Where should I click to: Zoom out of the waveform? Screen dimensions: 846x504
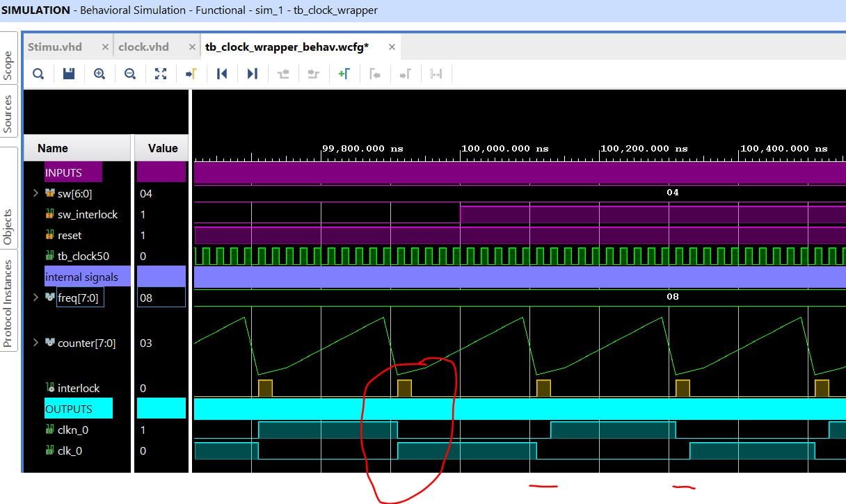130,73
